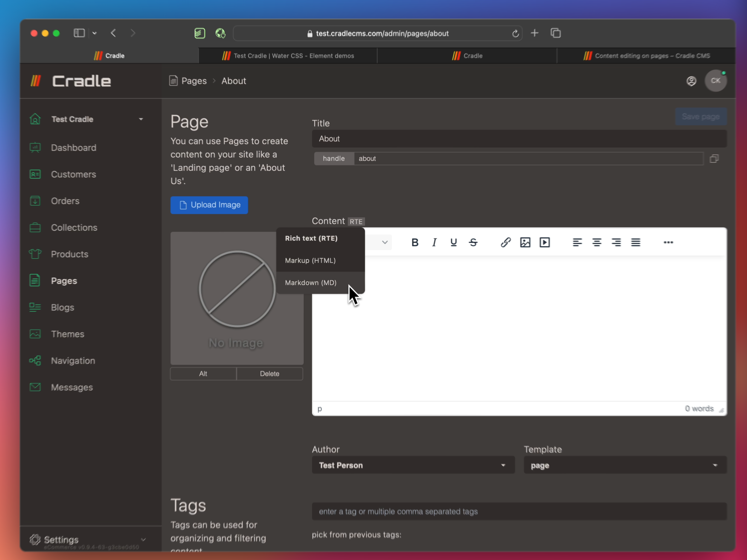Click the Cradle logo
This screenshot has width=747, height=560.
tap(70, 81)
